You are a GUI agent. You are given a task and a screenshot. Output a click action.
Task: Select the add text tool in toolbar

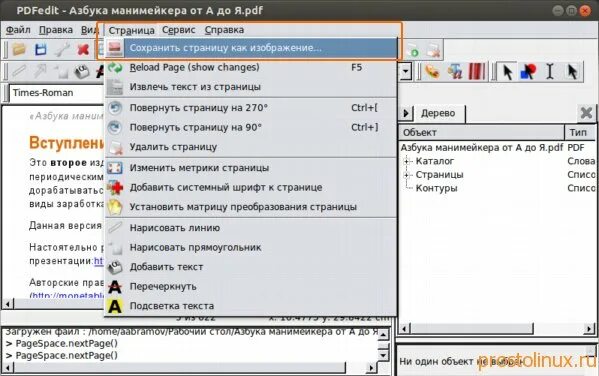[x=81, y=71]
